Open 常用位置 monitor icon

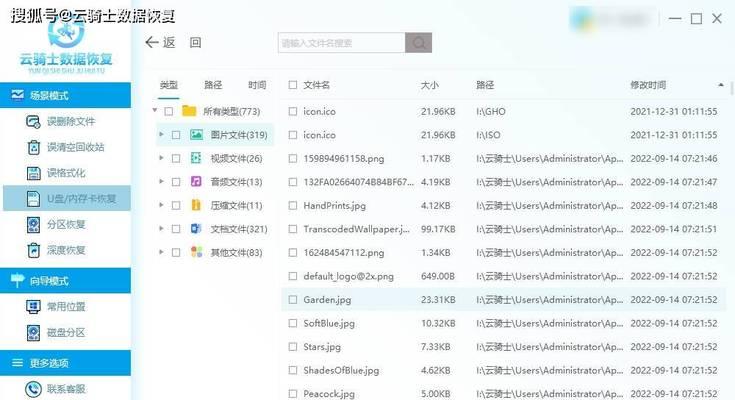click(33, 307)
